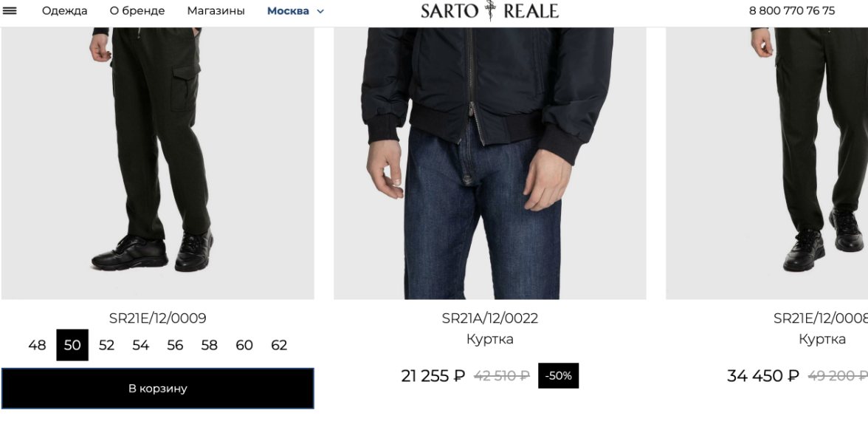Pick size 60
This screenshot has width=868, height=427.
coord(244,345)
